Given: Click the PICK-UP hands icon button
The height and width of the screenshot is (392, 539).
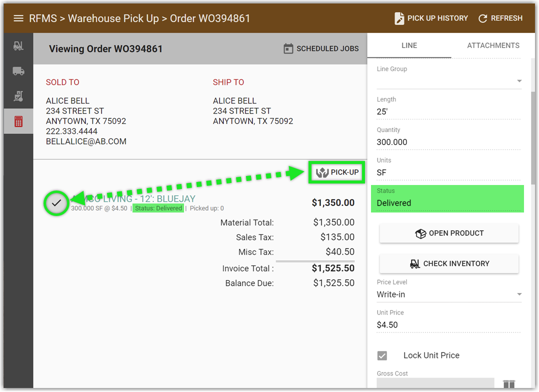Looking at the screenshot, I should [336, 171].
